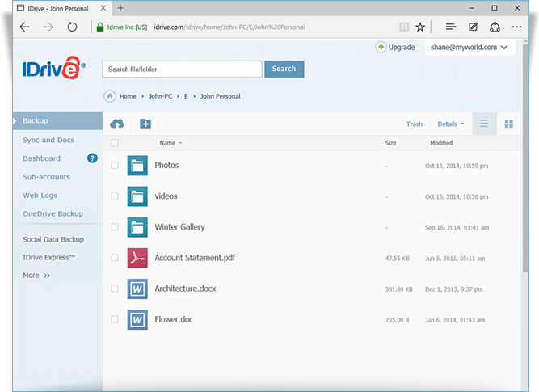
Task: Click the cloud upload icon
Action: coord(117,124)
